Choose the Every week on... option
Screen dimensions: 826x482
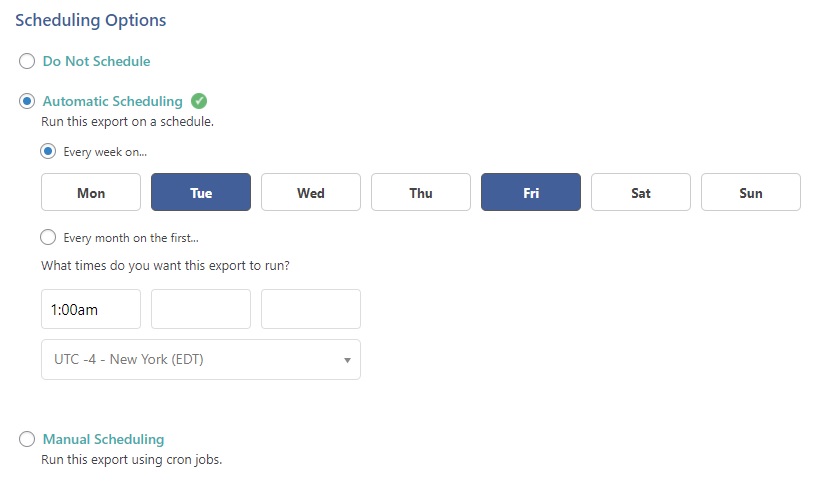click(x=48, y=152)
